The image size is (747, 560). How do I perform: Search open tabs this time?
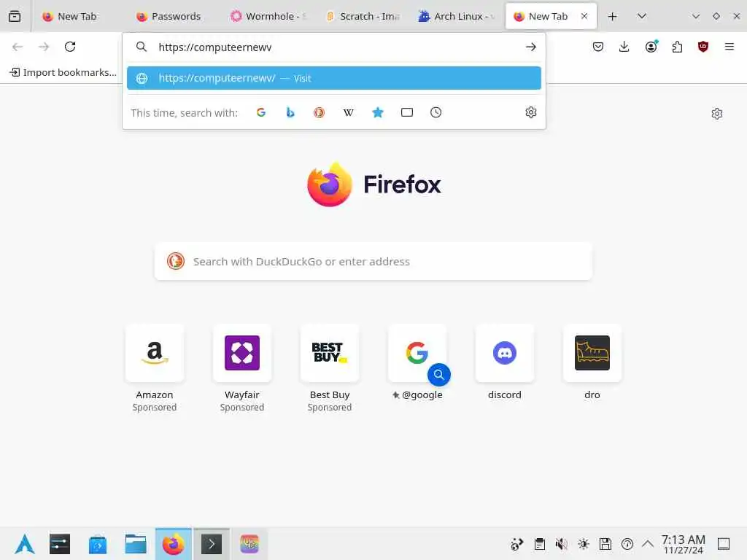[407, 112]
